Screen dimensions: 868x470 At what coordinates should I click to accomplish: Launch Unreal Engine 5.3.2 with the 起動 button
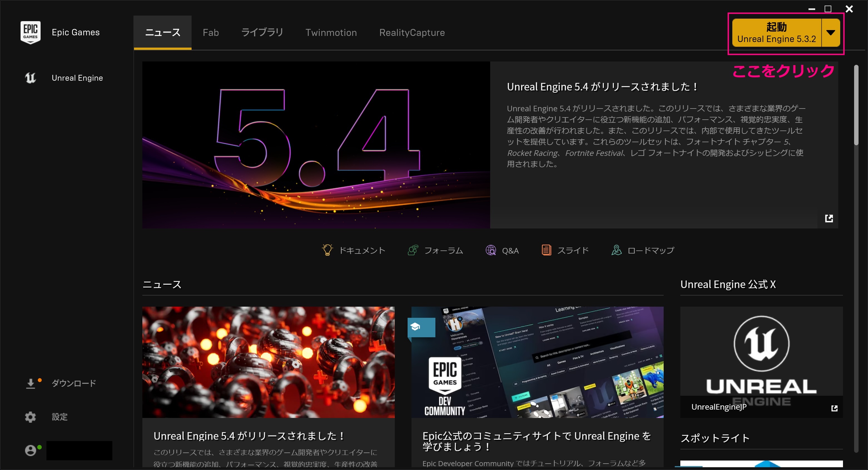tap(777, 32)
